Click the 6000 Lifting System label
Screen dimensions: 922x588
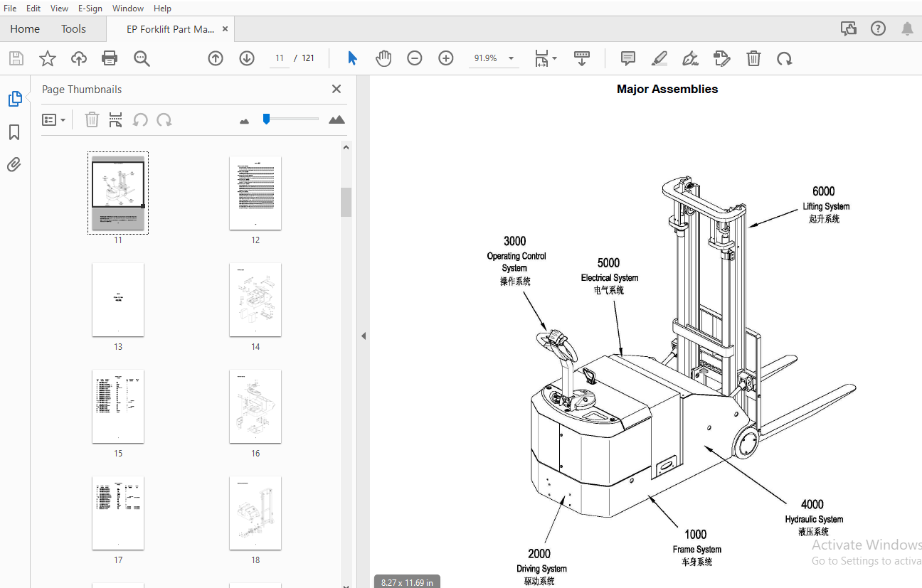coord(825,205)
